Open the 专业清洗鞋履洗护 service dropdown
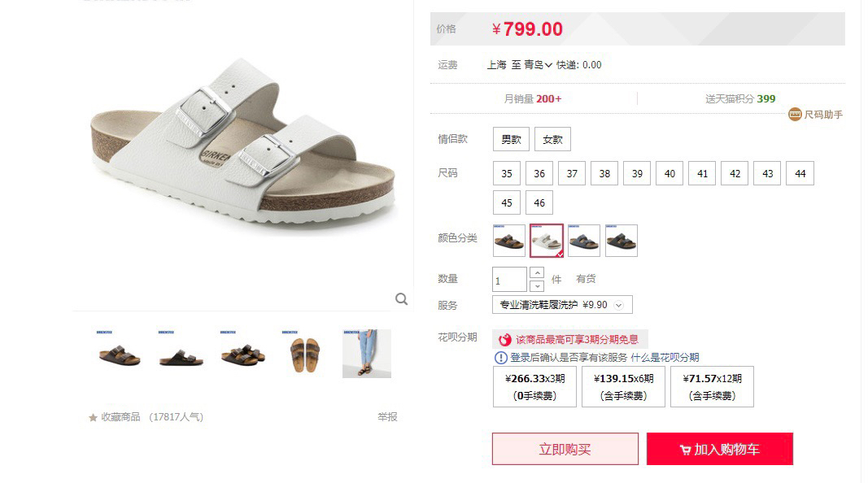 (x=562, y=305)
